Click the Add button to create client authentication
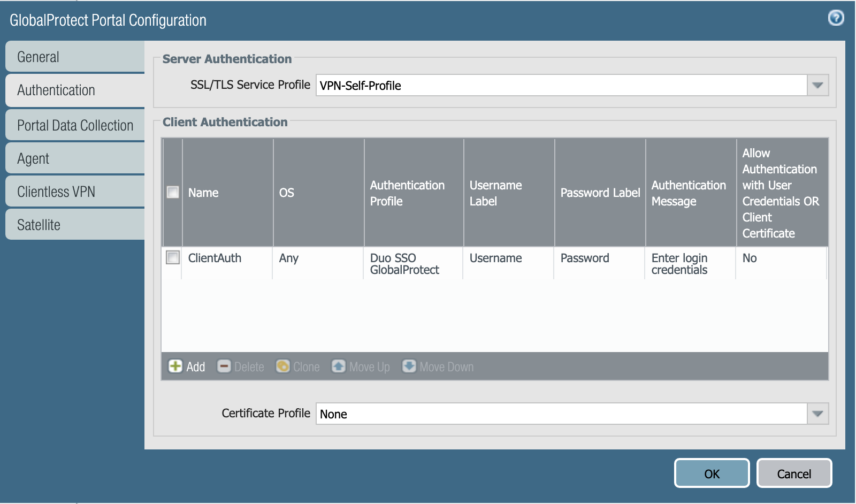 pos(187,367)
